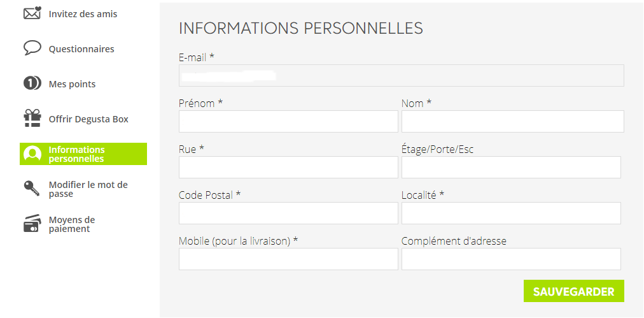Focus the Localité text field
Viewport: 644px width, 318px height.
click(511, 213)
